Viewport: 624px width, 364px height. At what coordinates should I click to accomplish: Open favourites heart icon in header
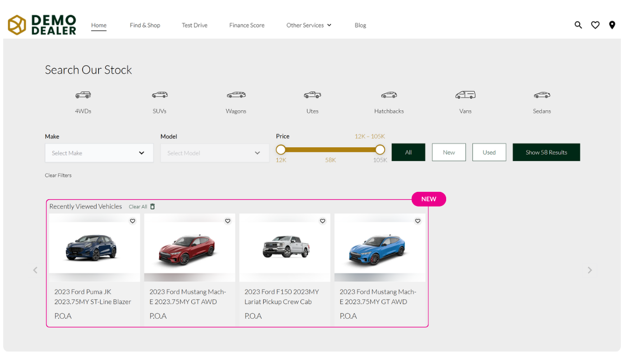pos(595,25)
